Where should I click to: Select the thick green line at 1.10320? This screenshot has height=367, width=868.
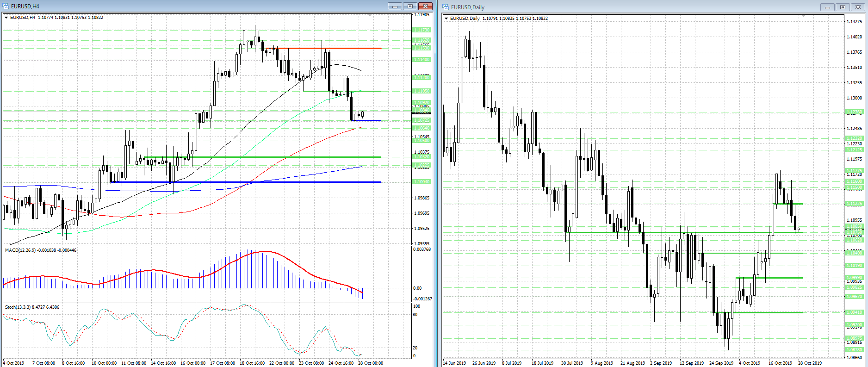tap(278, 157)
